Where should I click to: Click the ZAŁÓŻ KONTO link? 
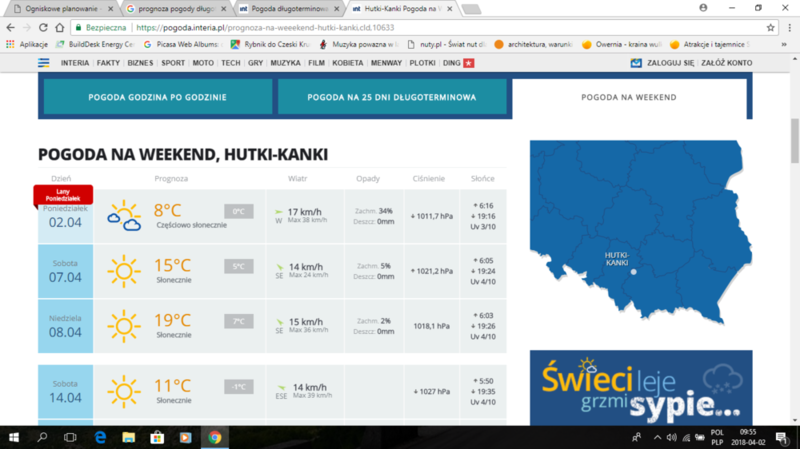[726, 63]
